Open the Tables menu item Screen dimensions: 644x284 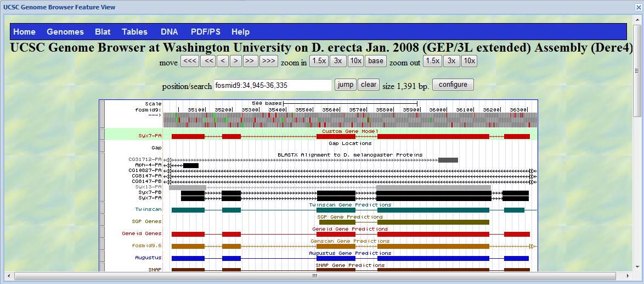134,32
